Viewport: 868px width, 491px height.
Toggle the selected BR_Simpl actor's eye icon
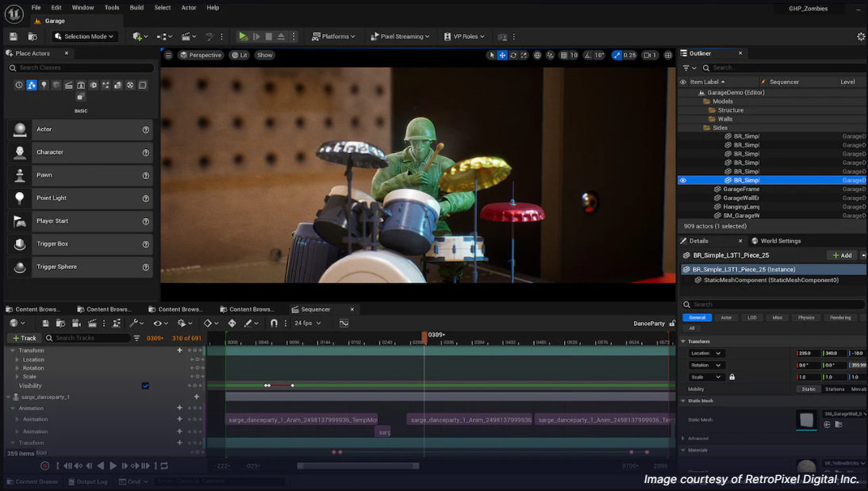coord(683,179)
